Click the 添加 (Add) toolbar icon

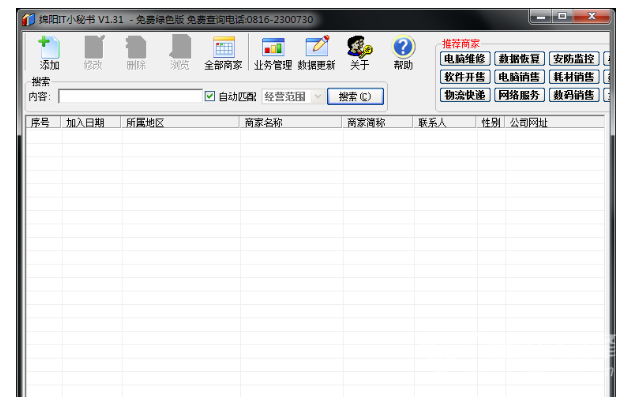point(49,53)
